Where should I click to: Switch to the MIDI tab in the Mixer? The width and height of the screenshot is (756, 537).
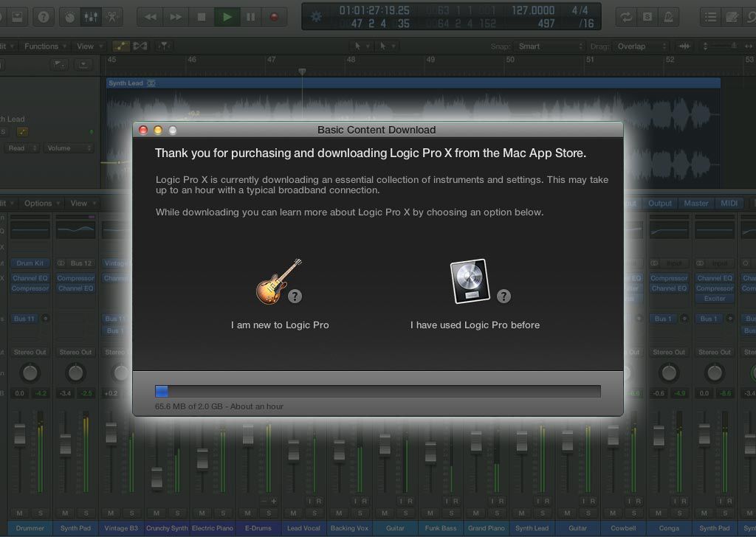[729, 204]
